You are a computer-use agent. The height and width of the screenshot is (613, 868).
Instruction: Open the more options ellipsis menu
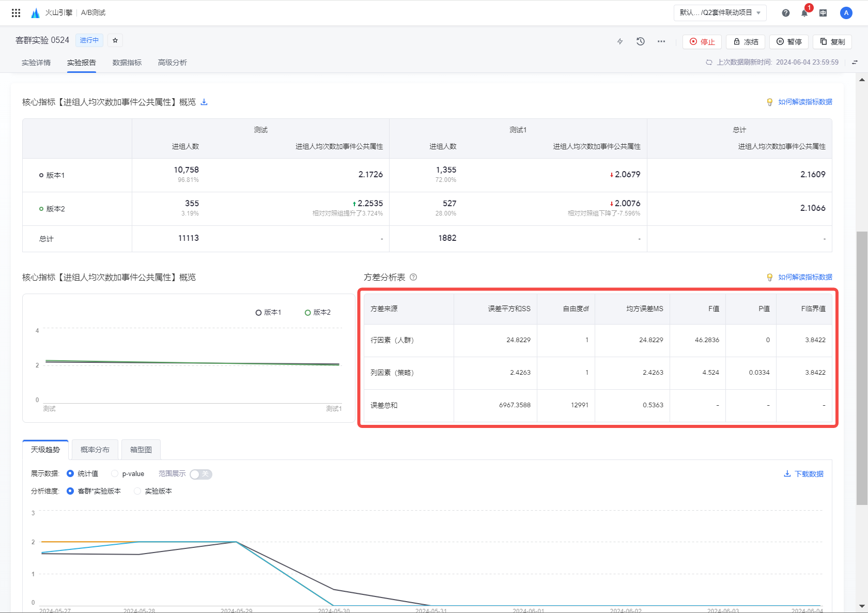pyautogui.click(x=661, y=41)
